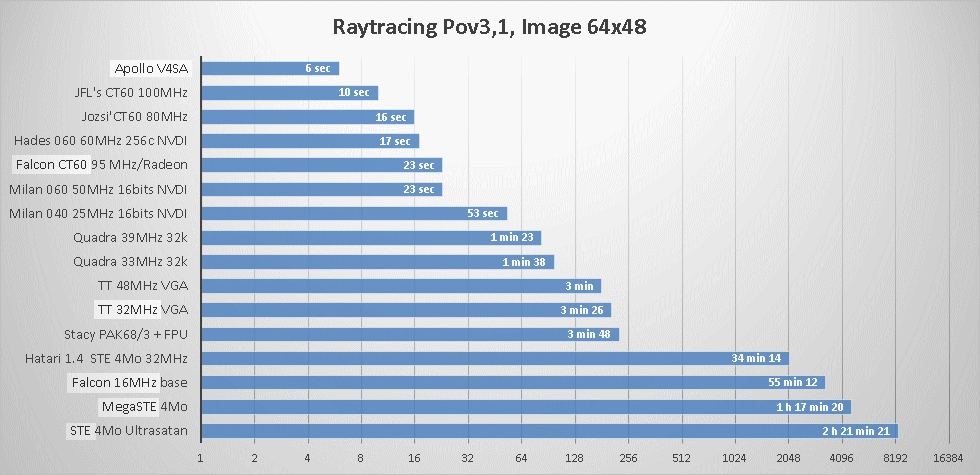
Task: Select the "Milan 060 50MHz 16bits NVDI" label
Action: coord(99,189)
